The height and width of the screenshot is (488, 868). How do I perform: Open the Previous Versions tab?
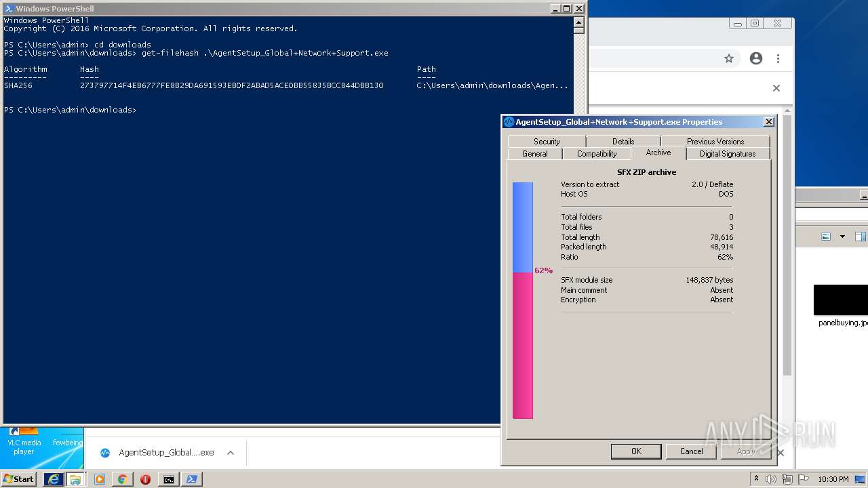[715, 141]
